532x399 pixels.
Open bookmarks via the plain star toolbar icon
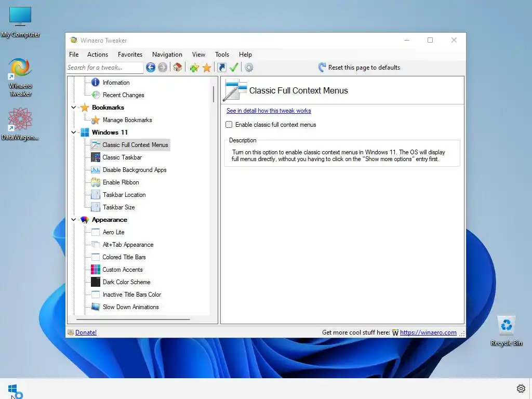pos(207,68)
